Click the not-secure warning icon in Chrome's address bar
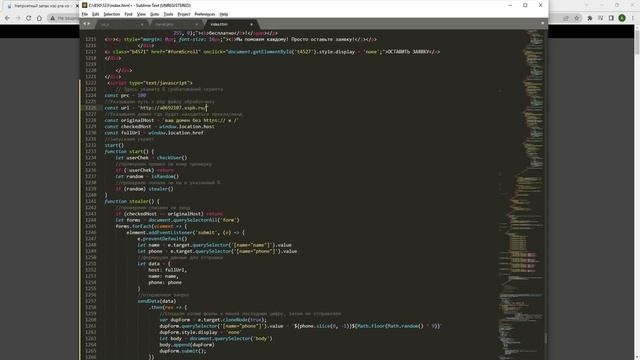640x360 pixels. tap(52, 18)
